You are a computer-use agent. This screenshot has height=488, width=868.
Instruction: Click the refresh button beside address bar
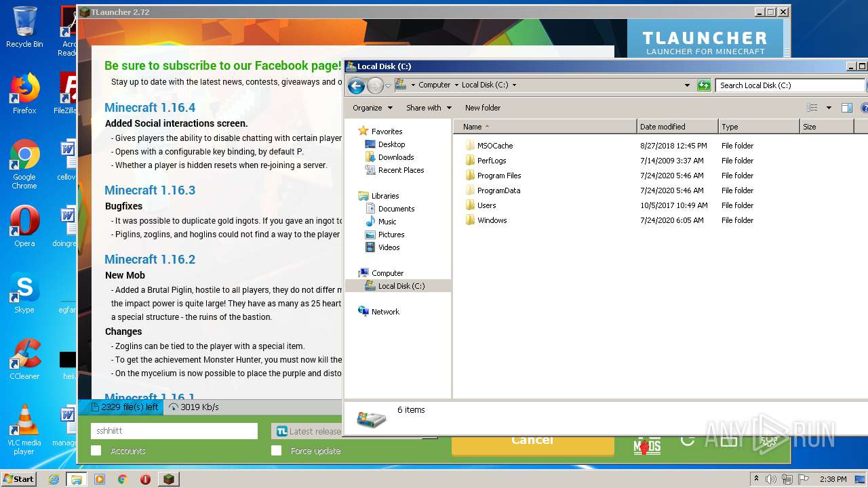point(704,85)
